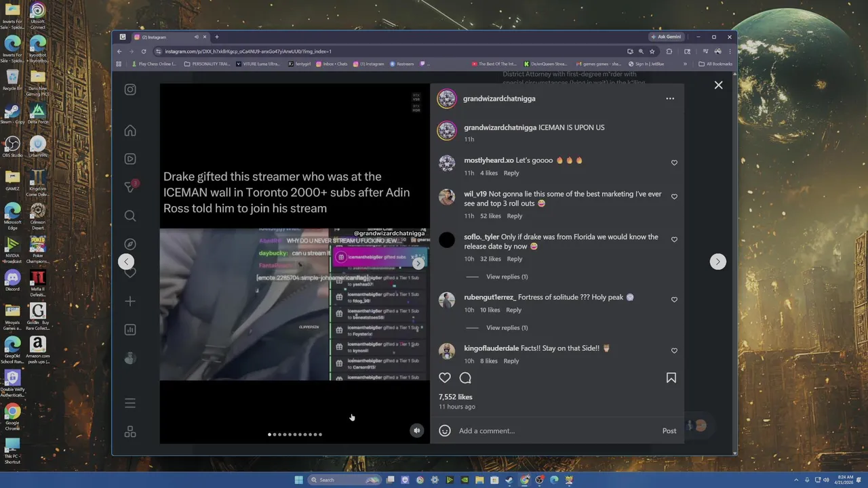Like rubengut1errez_'s comment
The image size is (868, 488).
[x=674, y=300]
